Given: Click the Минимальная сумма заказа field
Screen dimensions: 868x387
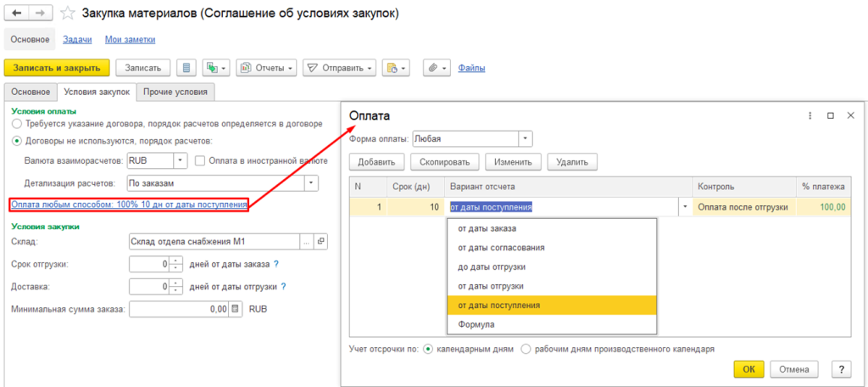Looking at the screenshot, I should click(x=180, y=309).
